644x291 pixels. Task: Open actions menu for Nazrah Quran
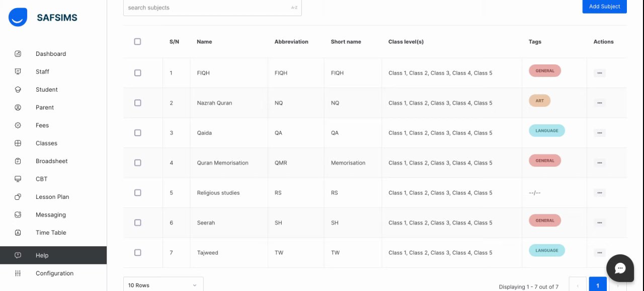click(x=599, y=103)
